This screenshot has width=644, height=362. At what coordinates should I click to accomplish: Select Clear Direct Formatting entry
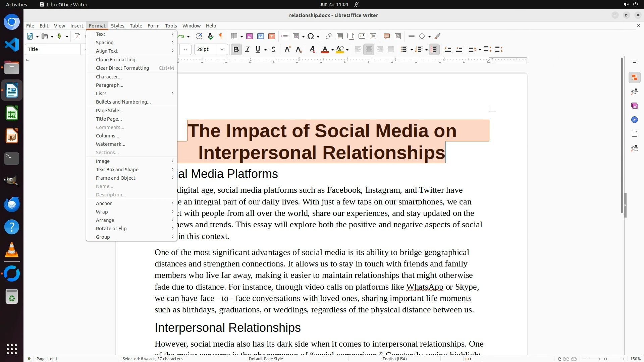coord(122,68)
